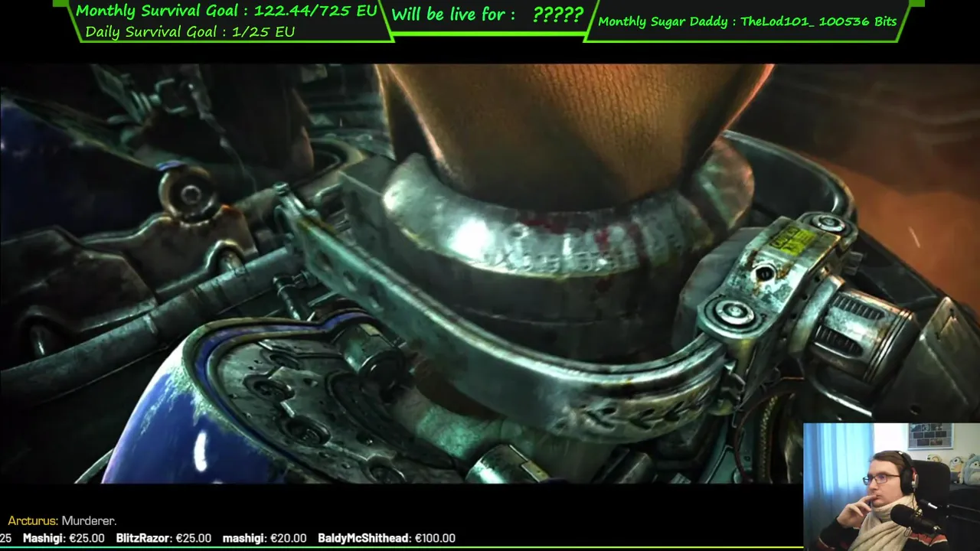
Task: Click the Monthly Sugar Daddy banner
Action: click(747, 21)
